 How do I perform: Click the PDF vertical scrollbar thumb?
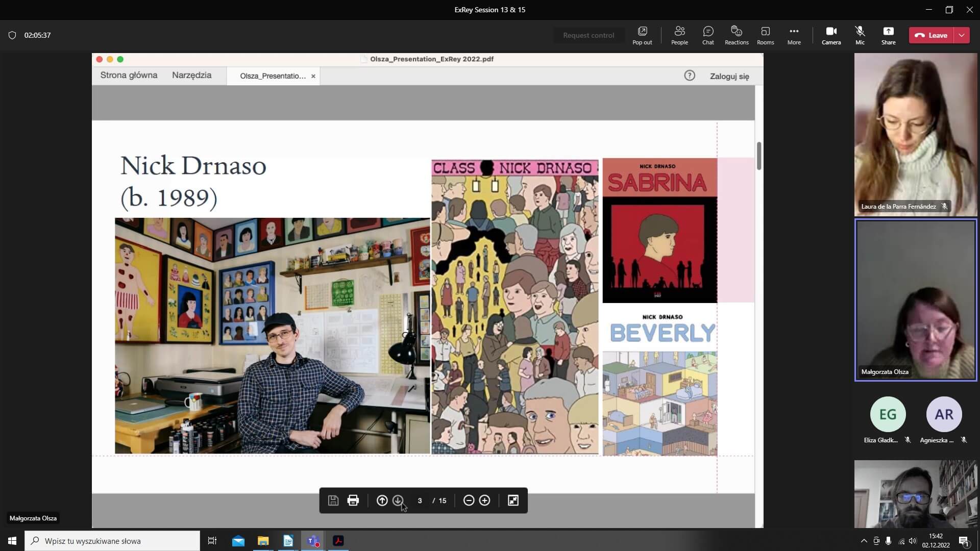pyautogui.click(x=759, y=156)
